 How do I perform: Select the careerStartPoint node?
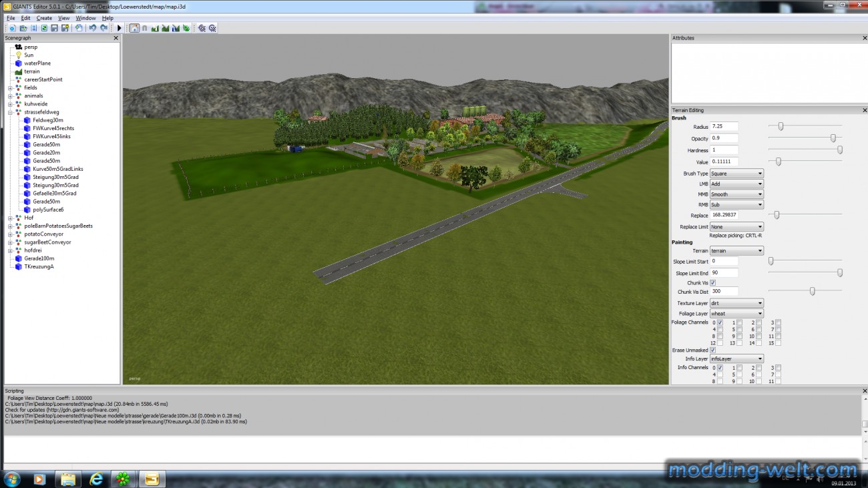43,79
